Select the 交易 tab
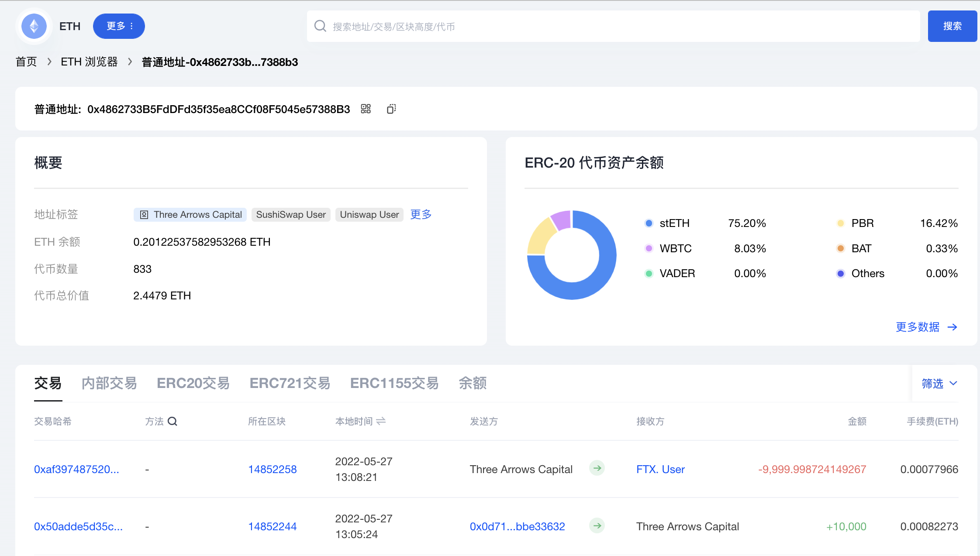This screenshot has height=556, width=980. (48, 383)
